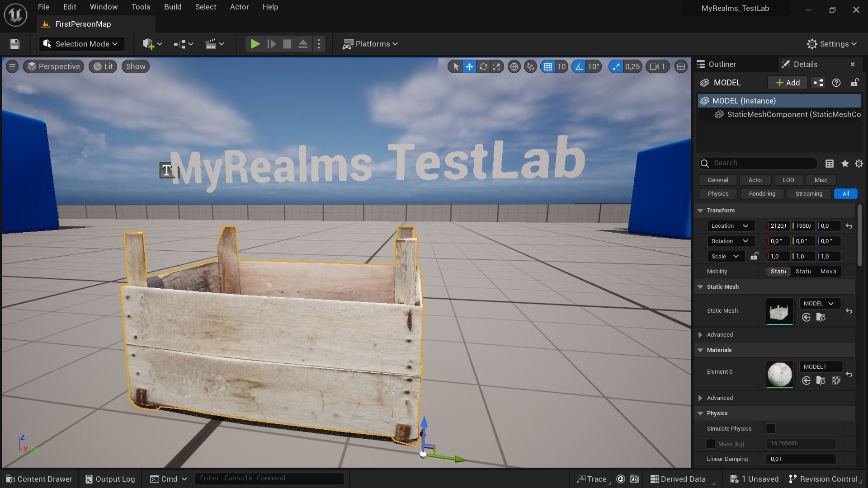This screenshot has height=488, width=868.
Task: Click the Enter Console Command field
Action: click(x=269, y=479)
